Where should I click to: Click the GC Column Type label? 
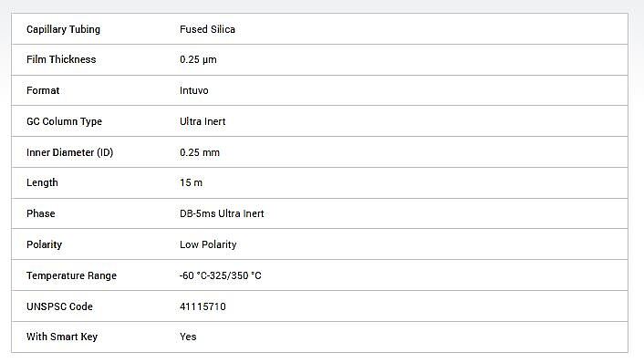64,121
